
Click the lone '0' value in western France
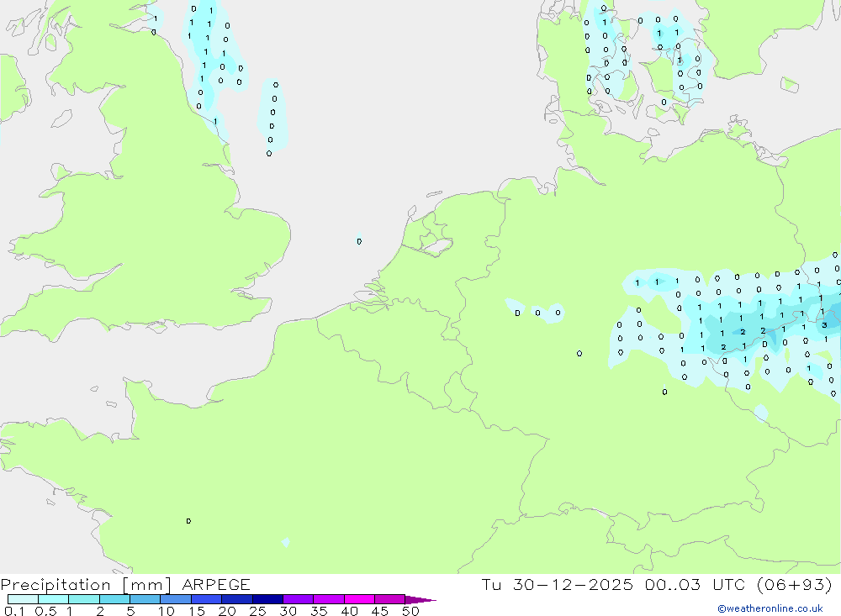(x=188, y=520)
